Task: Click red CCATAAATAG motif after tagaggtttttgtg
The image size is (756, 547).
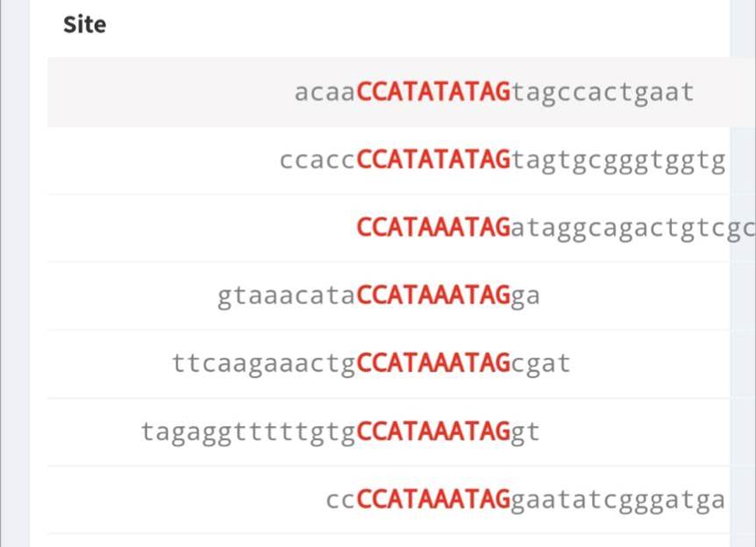Action: pyautogui.click(x=433, y=431)
